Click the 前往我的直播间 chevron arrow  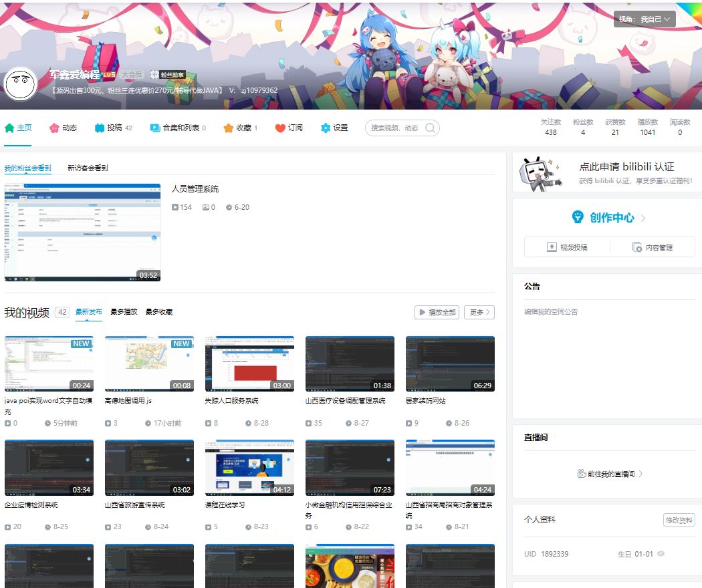click(640, 474)
